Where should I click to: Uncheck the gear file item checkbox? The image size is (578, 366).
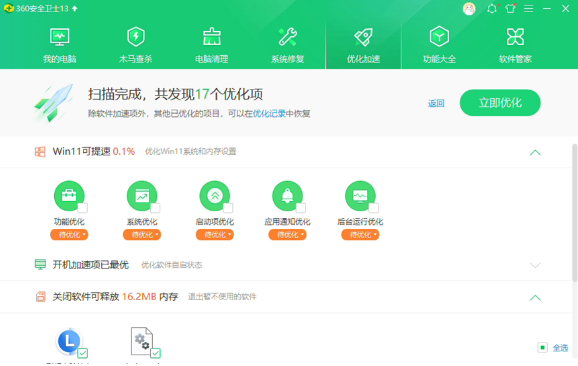tap(156, 353)
